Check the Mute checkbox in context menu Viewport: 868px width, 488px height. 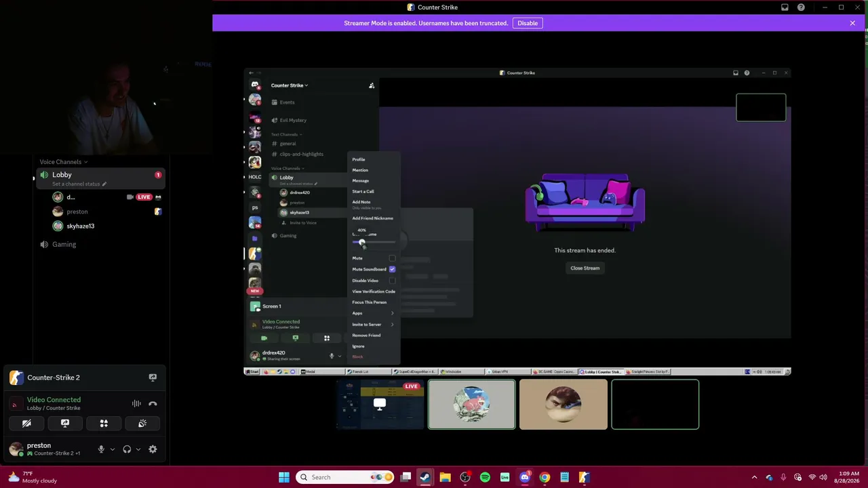(392, 258)
